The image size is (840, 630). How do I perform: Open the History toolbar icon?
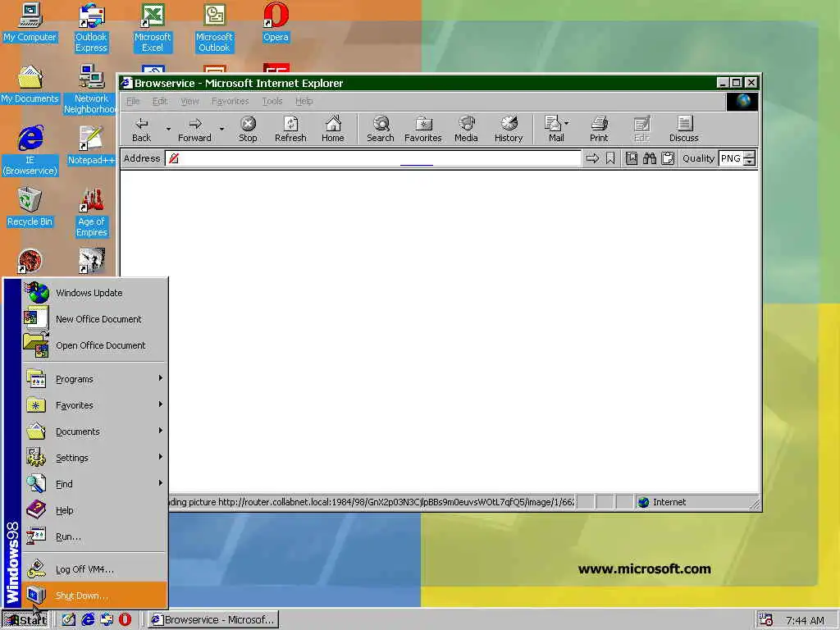[509, 130]
